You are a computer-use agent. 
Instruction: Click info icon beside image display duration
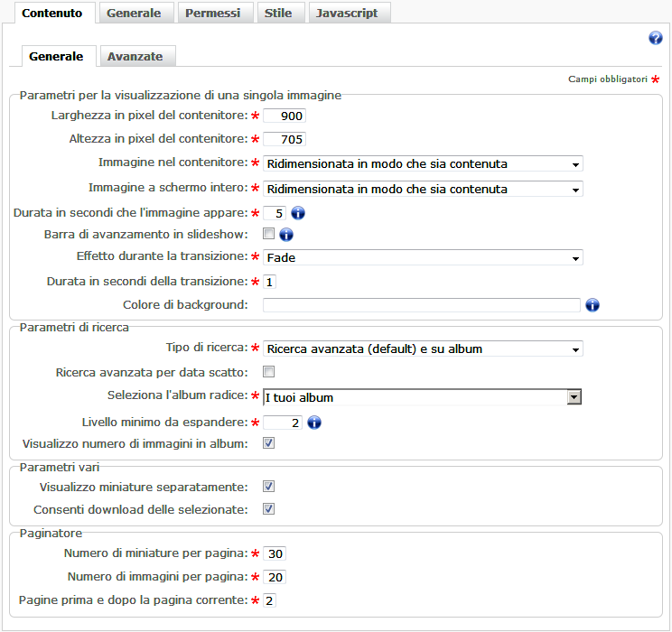pyautogui.click(x=298, y=214)
